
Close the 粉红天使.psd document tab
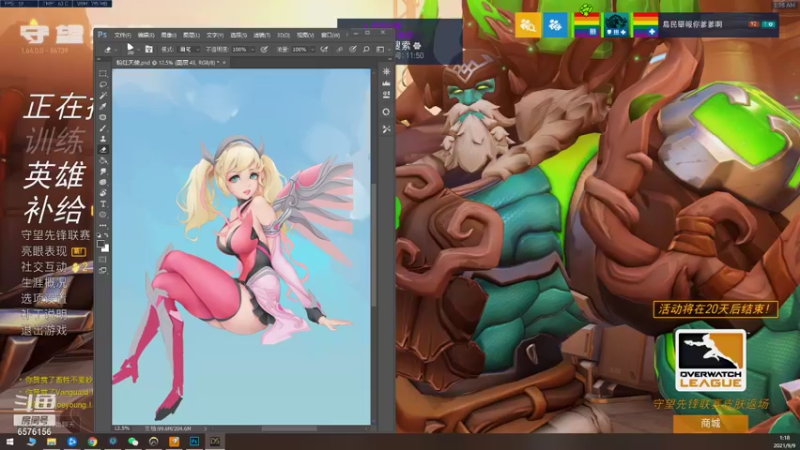point(224,63)
